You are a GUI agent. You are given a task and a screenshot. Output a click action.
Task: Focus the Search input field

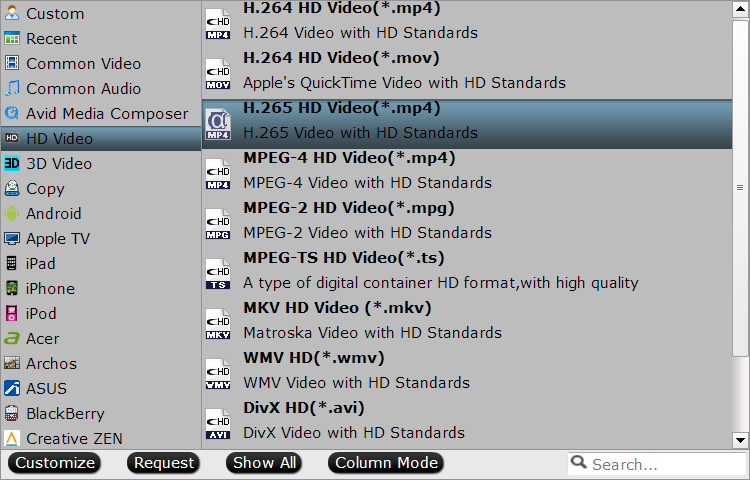[x=657, y=464]
